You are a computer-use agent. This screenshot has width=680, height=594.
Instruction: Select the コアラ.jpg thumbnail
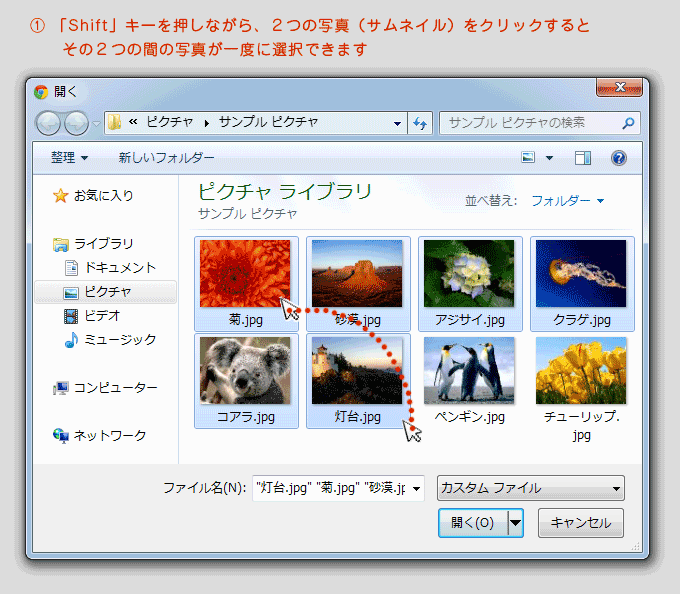coord(246,381)
